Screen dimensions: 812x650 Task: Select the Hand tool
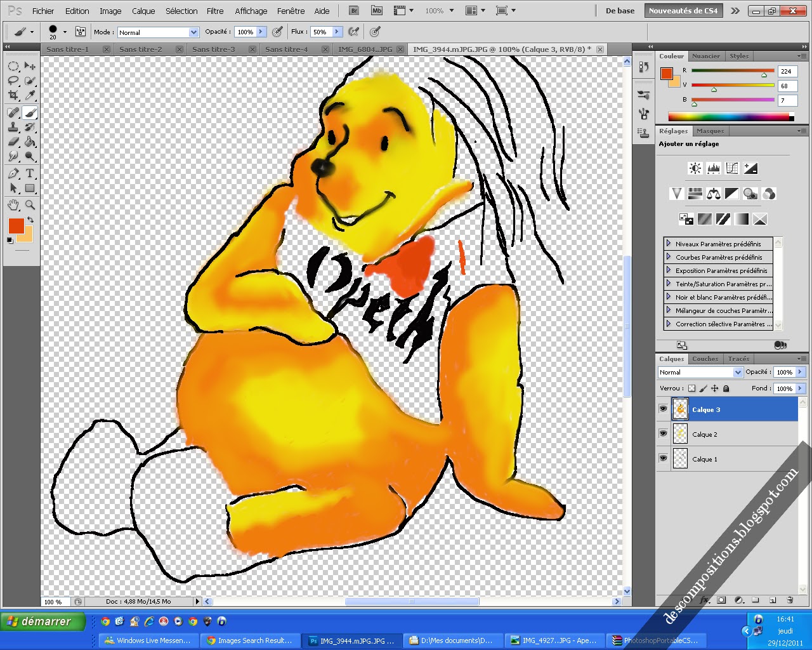pyautogui.click(x=13, y=205)
